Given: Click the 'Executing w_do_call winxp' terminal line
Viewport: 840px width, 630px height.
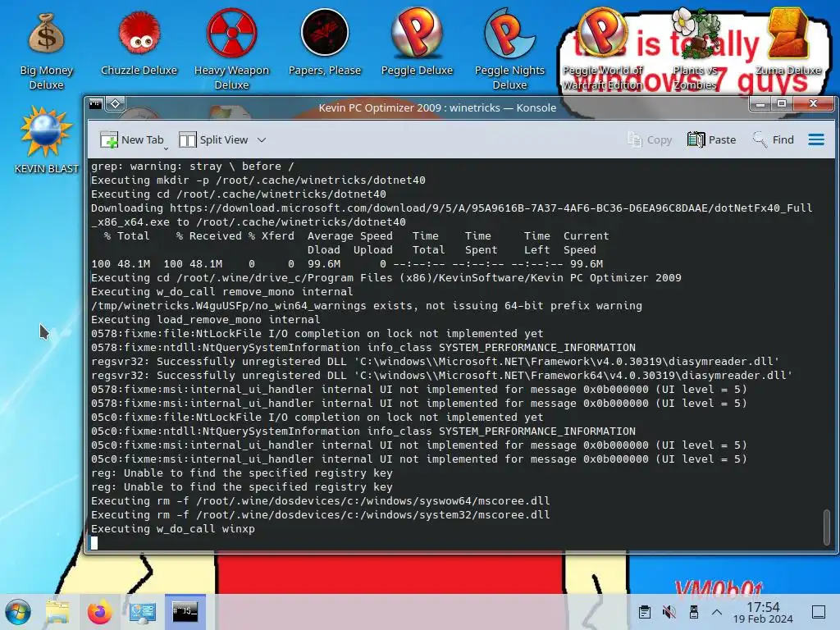Looking at the screenshot, I should (173, 529).
